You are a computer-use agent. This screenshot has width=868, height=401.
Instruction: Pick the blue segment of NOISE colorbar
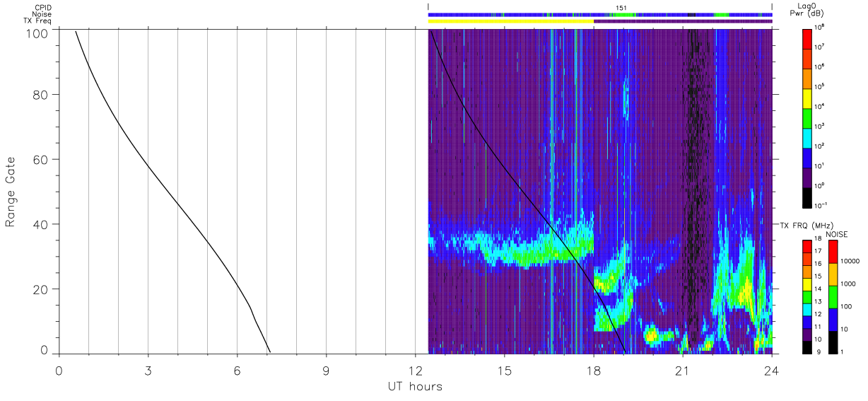(833, 320)
